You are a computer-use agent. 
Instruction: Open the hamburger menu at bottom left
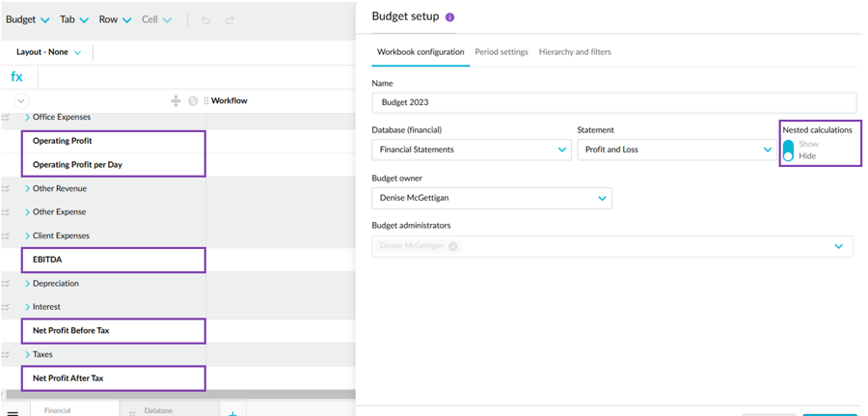click(x=13, y=412)
